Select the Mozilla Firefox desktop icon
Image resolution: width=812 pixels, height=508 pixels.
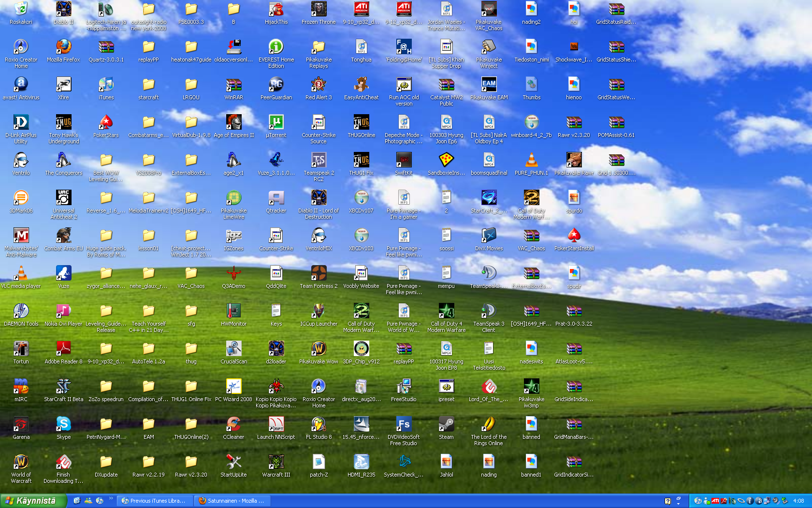coord(63,47)
